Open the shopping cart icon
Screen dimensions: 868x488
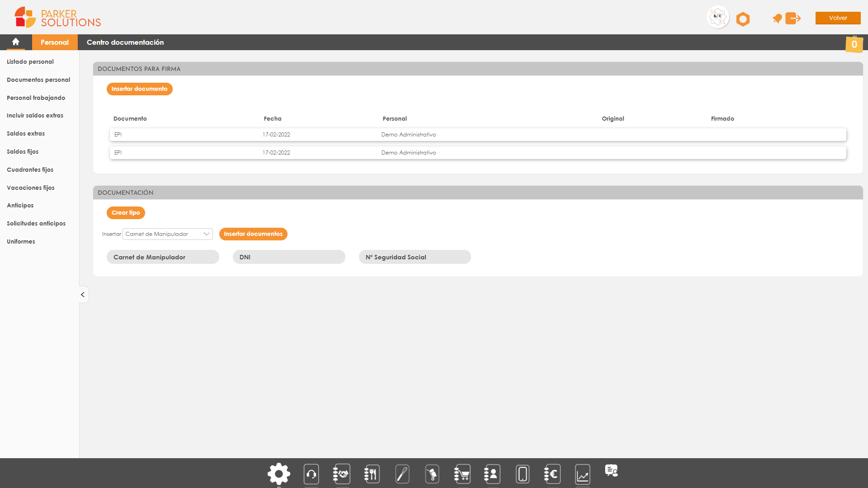(x=462, y=473)
